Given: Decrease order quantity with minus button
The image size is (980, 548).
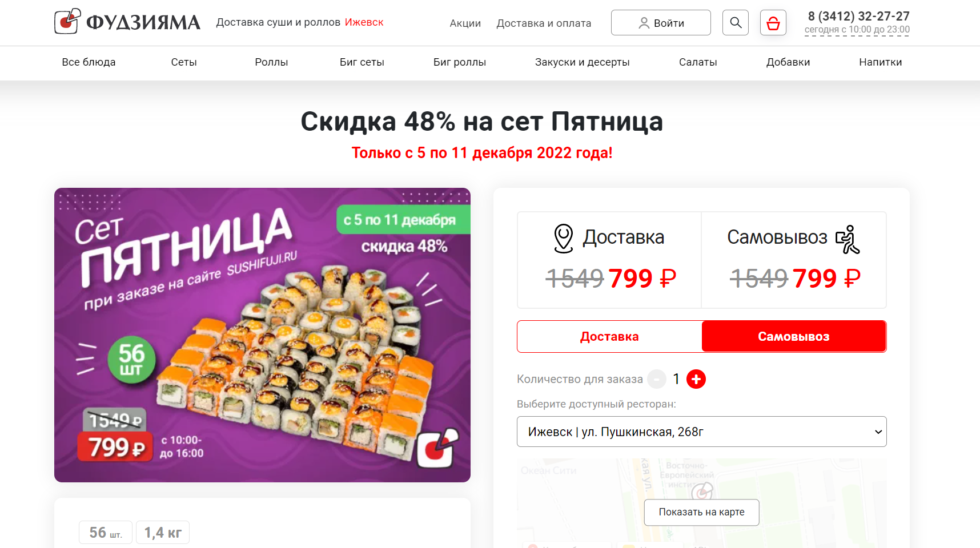Looking at the screenshot, I should click(657, 379).
